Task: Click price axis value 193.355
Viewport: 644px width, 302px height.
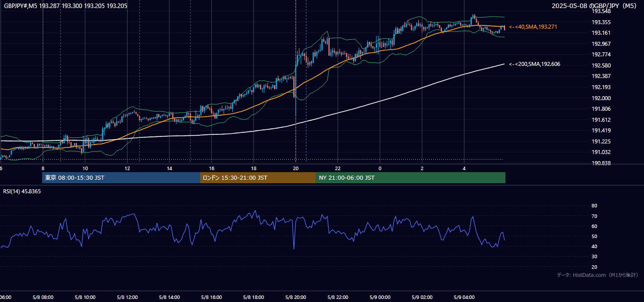Action: [601, 22]
